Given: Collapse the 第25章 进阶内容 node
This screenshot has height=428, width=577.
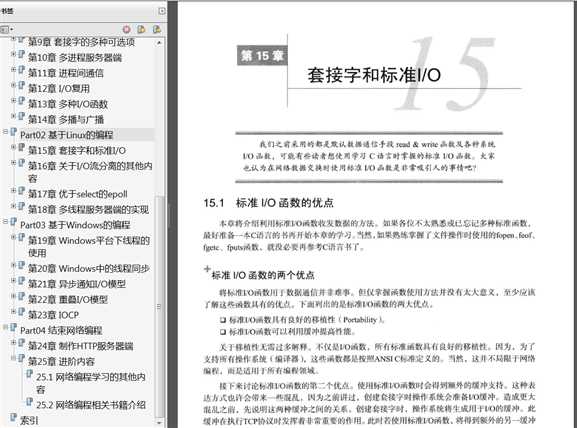Looking at the screenshot, I should click(x=13, y=357).
